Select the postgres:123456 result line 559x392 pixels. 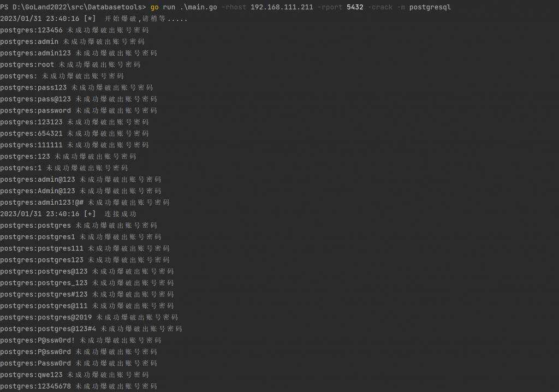point(74,30)
